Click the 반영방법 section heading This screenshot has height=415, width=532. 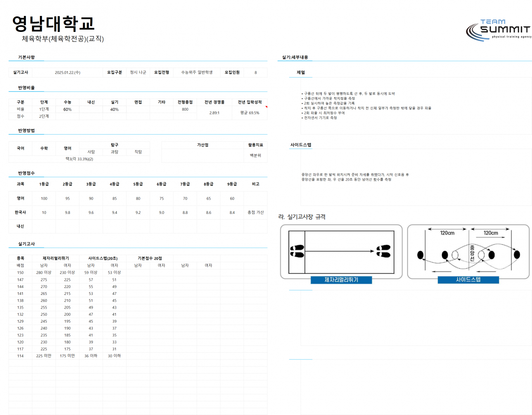(x=26, y=131)
